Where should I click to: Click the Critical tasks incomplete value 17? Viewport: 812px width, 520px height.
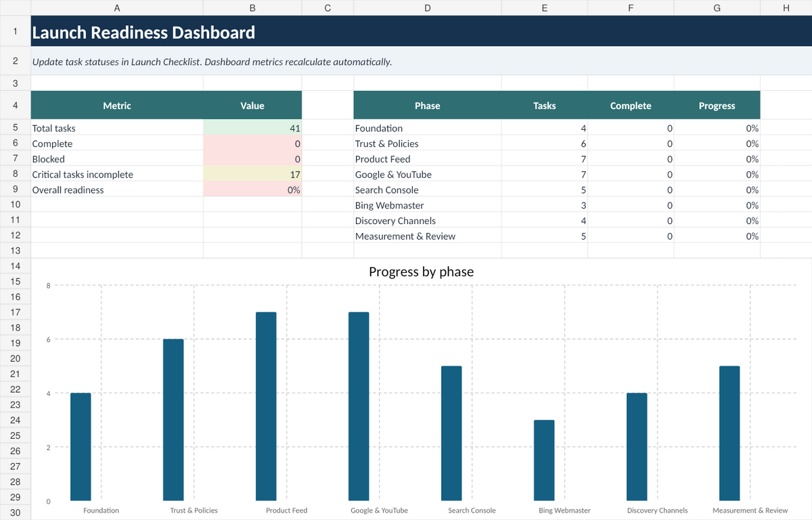252,175
